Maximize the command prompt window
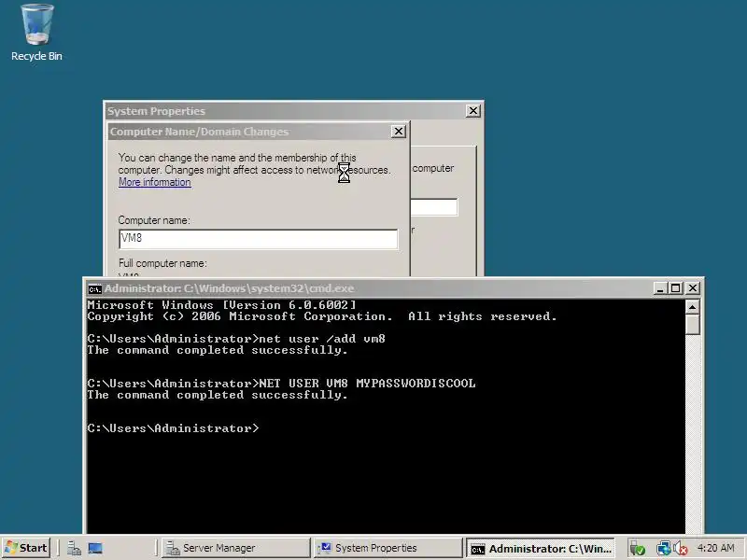Viewport: 747px width, 560px height. (675, 288)
